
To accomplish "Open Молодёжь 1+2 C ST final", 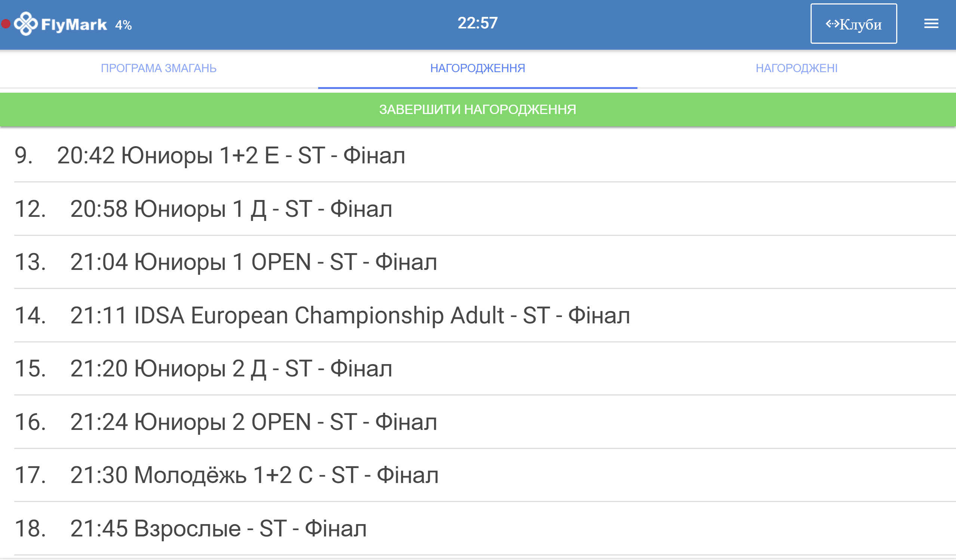I will point(254,476).
